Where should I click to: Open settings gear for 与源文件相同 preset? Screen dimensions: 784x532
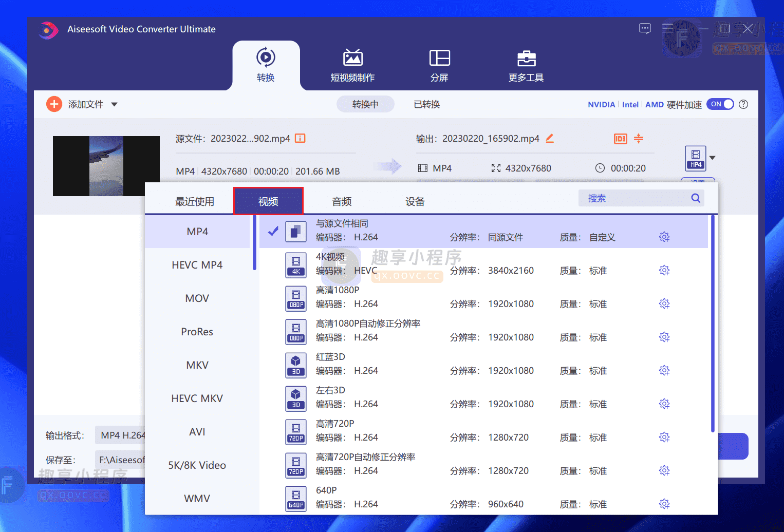tap(664, 237)
